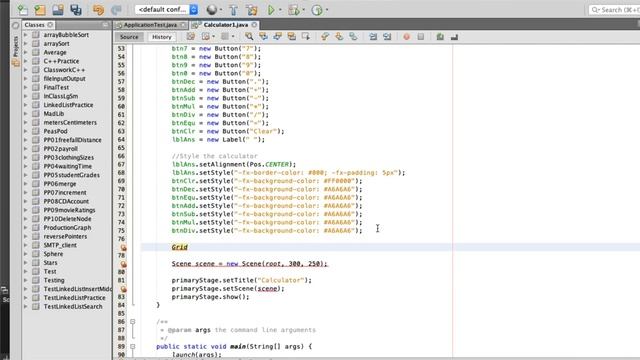Open the editor Back history dropdown
The width and height of the screenshot is (640, 360).
213,37
